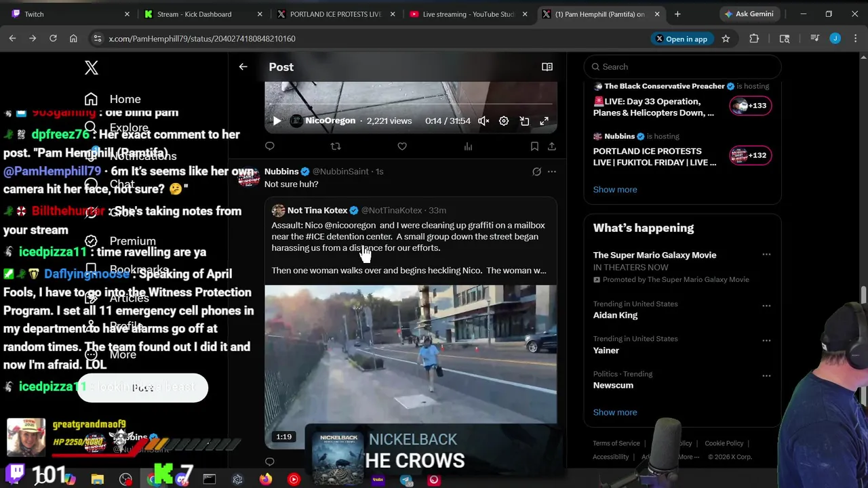Open the +133 listeners badge
The width and height of the screenshot is (868, 488).
pyautogui.click(x=751, y=105)
